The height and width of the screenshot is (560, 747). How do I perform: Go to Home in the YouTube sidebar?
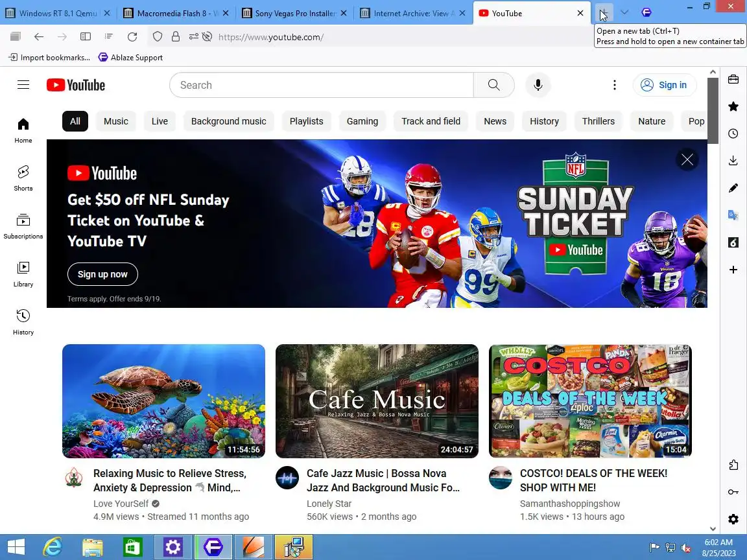23,130
